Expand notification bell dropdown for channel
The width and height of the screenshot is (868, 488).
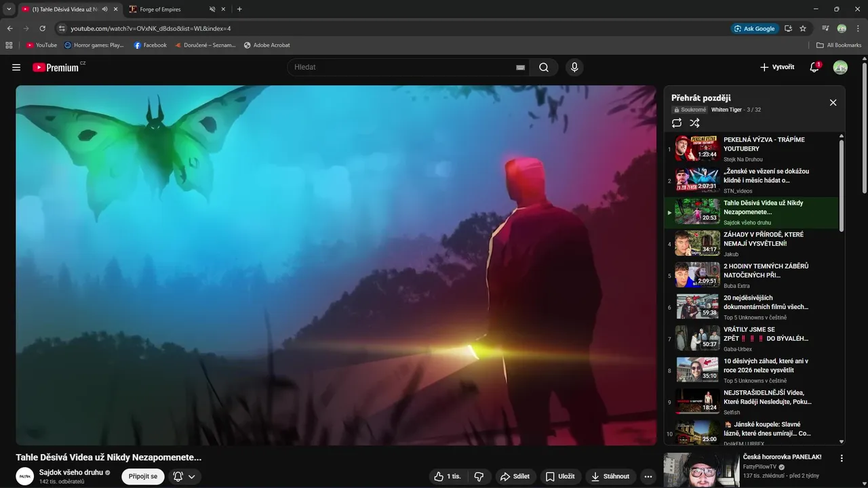(184, 476)
